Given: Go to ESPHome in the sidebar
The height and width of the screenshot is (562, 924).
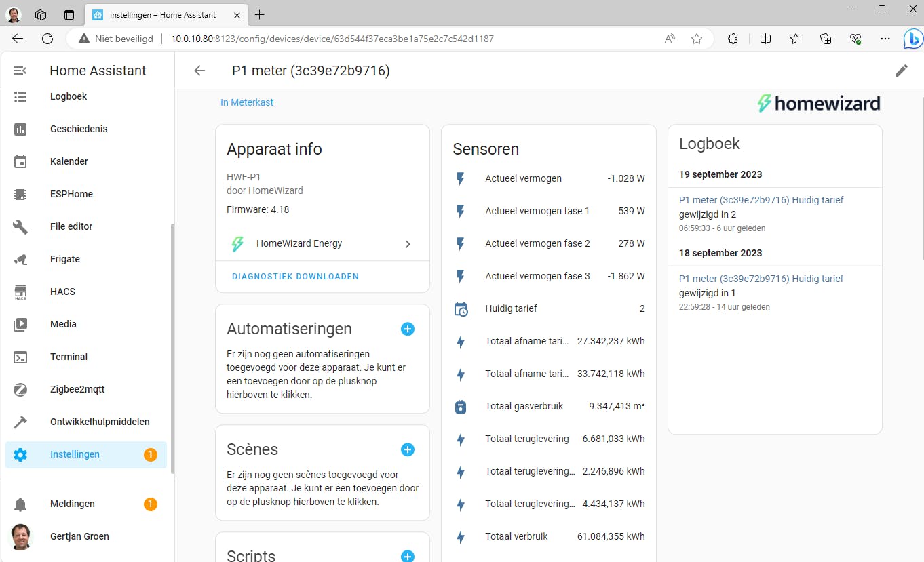Looking at the screenshot, I should [x=71, y=194].
